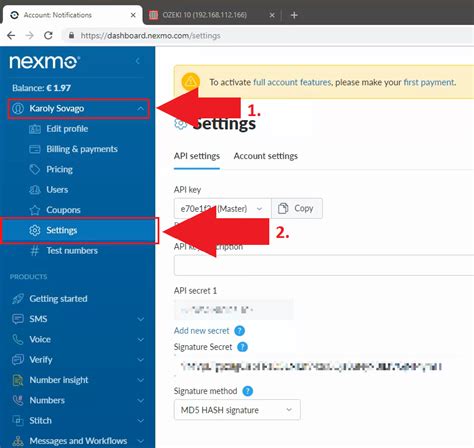Click the Test numbers hash icon
Screen dimensions: 474x448
[x=35, y=251]
